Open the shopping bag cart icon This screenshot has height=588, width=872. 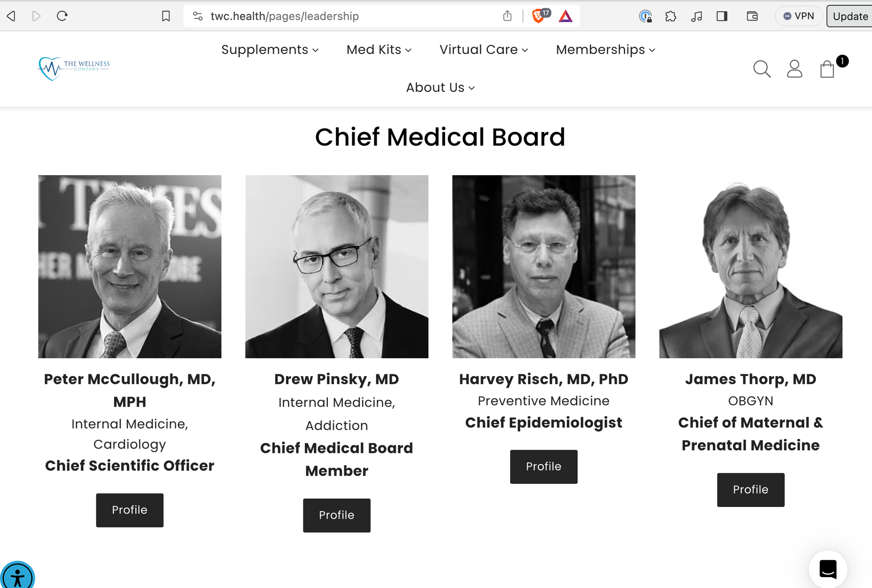pyautogui.click(x=827, y=69)
